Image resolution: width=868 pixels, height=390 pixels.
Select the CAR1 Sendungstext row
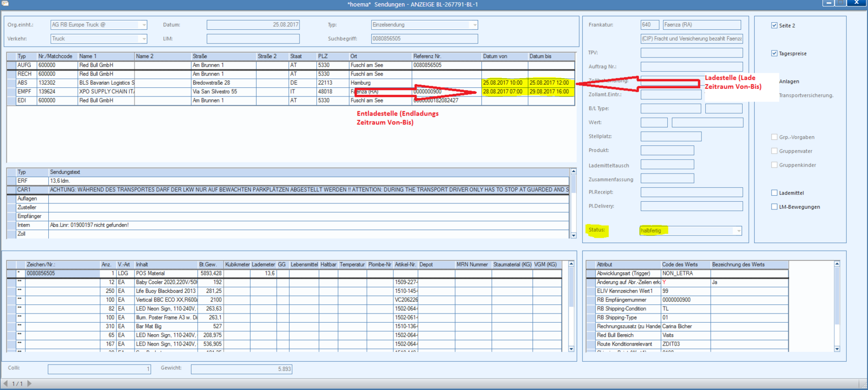[288, 190]
